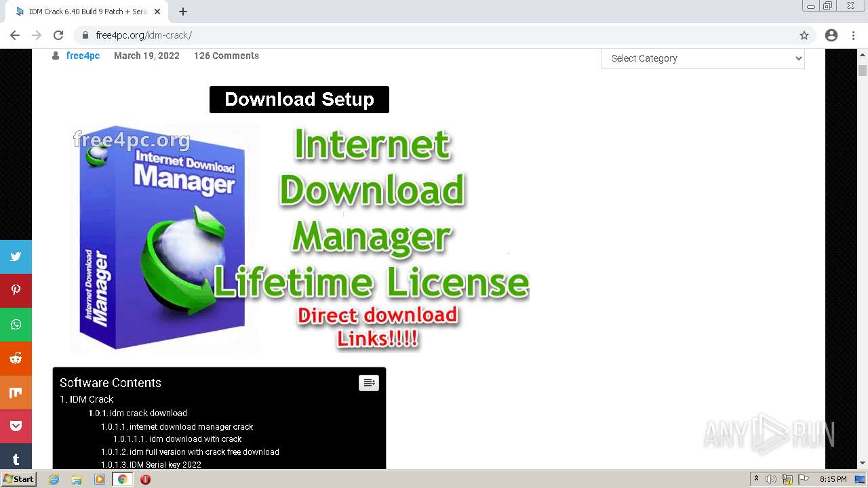Click the Download Setup button
This screenshot has width=868, height=488.
pos(299,100)
